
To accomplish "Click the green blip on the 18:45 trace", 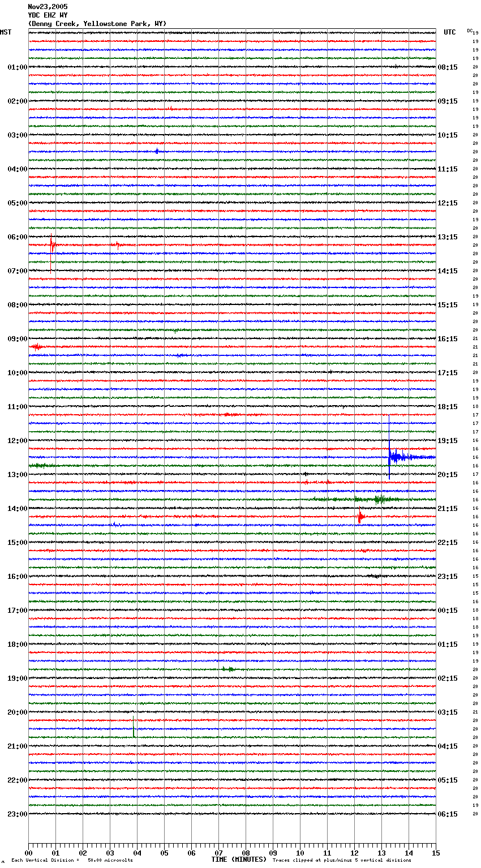I will coord(229,669).
